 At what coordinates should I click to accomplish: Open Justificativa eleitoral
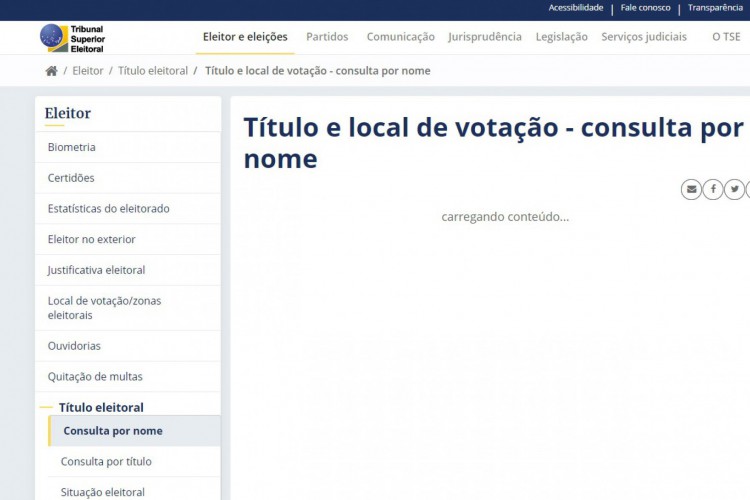click(x=128, y=270)
